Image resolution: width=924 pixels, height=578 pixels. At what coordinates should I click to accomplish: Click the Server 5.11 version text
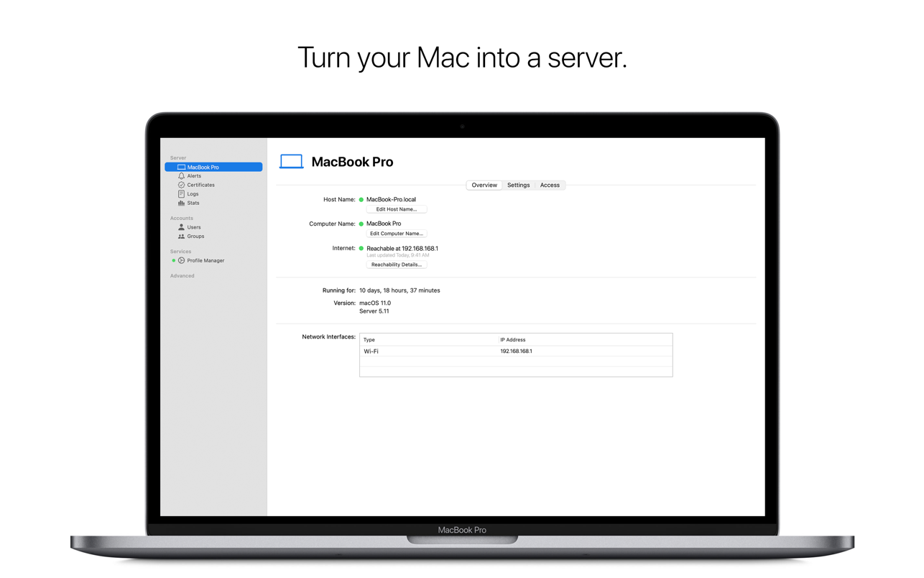point(374,311)
